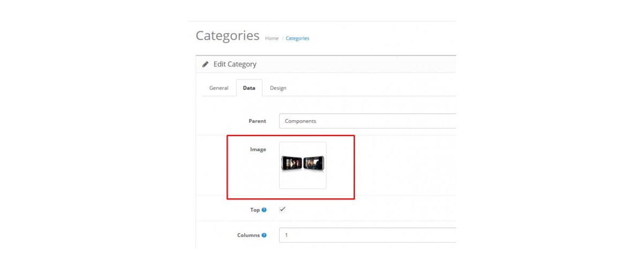Open the General tab

[x=219, y=88]
